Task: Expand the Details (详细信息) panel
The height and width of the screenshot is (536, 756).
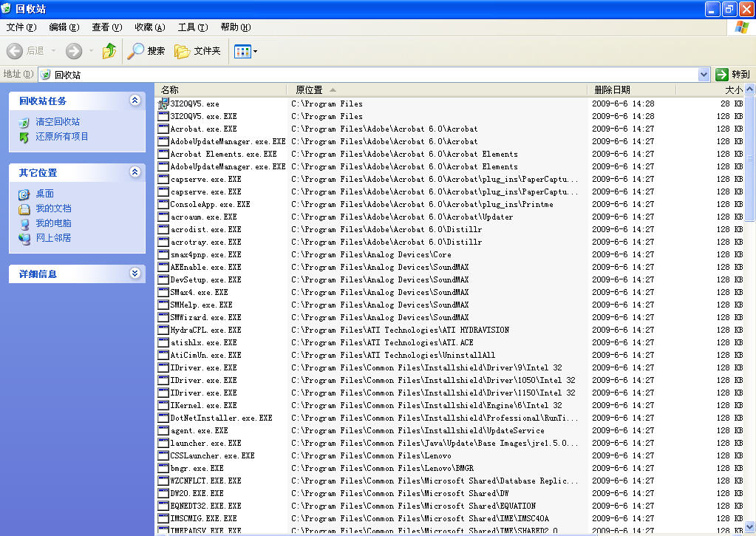Action: click(x=135, y=273)
